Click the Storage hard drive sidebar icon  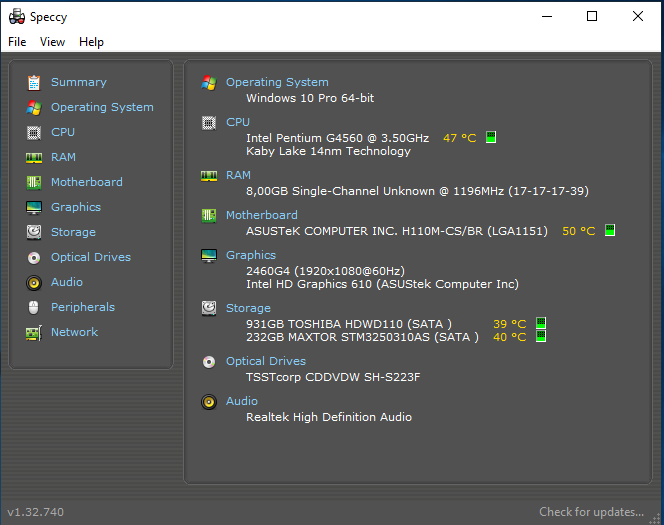pyautogui.click(x=34, y=232)
